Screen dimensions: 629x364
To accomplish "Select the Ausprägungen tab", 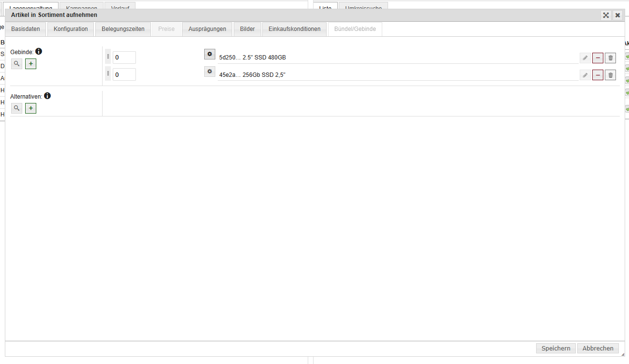I will [207, 29].
